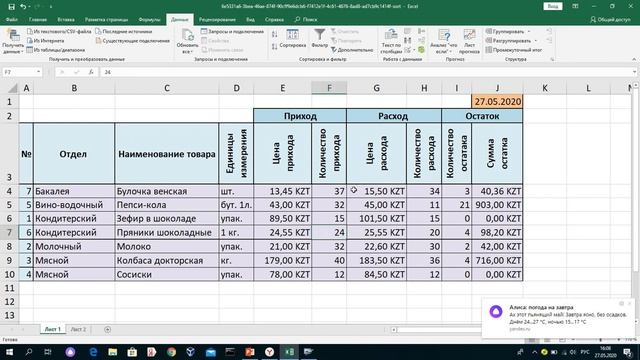Viewport: 640px width, 360px height.
Task: Open Дополнительно advanced filter
Action: pyautogui.click(x=352, y=50)
